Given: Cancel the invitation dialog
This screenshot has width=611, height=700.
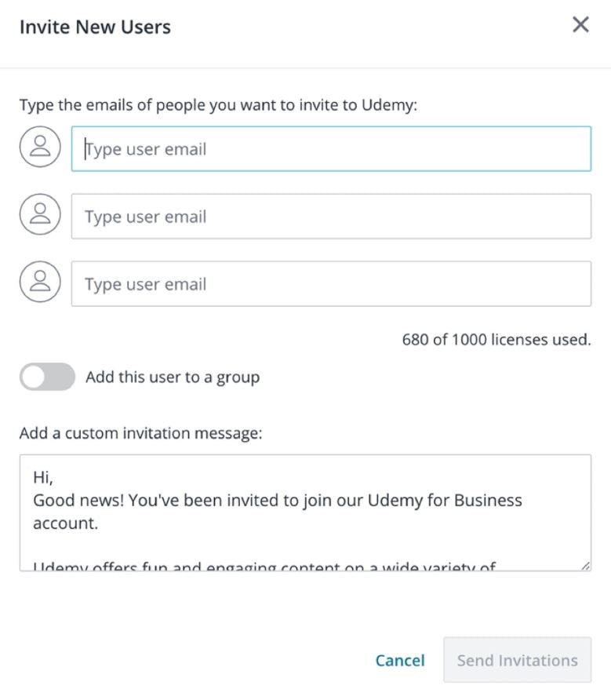Looking at the screenshot, I should [x=400, y=661].
